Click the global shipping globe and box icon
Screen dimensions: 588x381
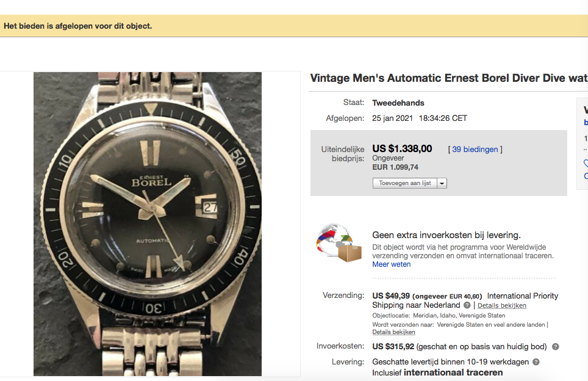coord(339,243)
